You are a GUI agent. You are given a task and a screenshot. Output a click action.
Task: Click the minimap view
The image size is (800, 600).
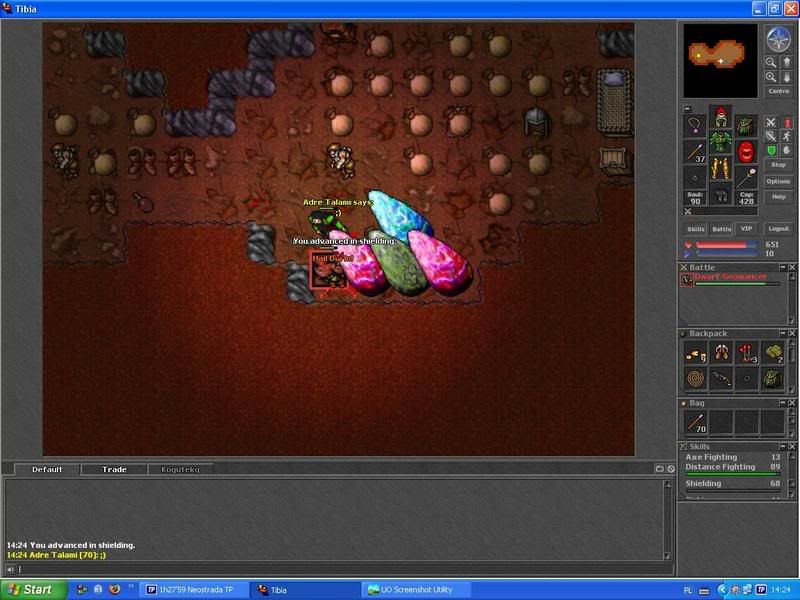(x=720, y=61)
